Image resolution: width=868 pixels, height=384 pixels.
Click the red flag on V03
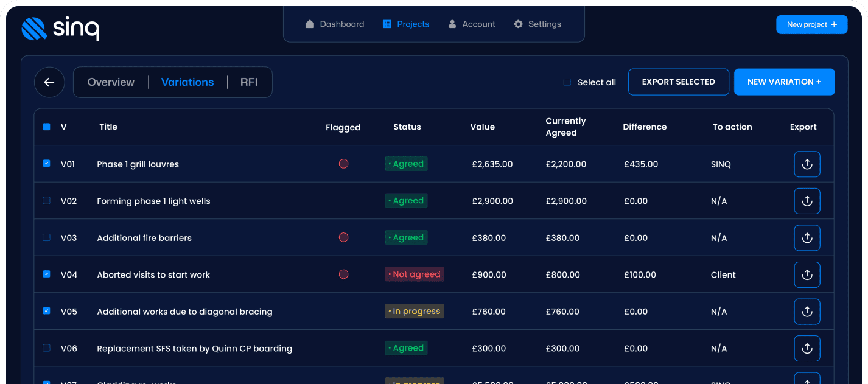(343, 237)
